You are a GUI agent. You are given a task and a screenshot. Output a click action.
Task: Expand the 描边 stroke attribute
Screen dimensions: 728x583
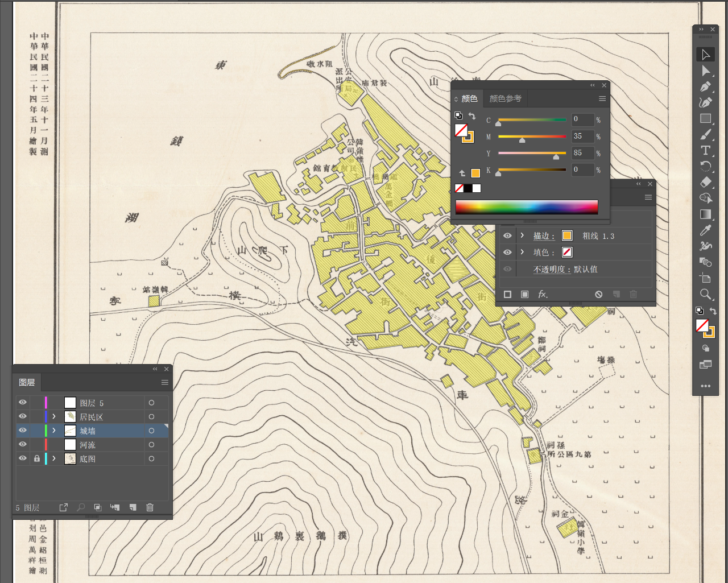pos(522,235)
